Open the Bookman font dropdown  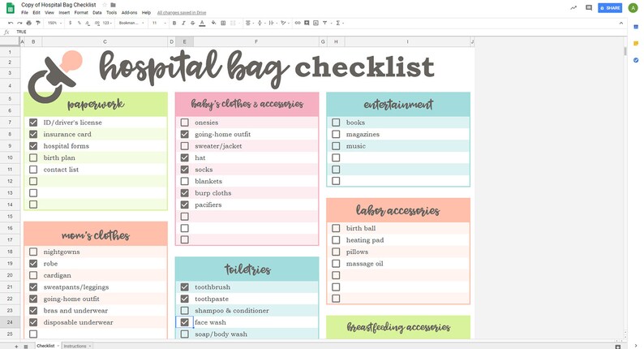click(x=131, y=23)
